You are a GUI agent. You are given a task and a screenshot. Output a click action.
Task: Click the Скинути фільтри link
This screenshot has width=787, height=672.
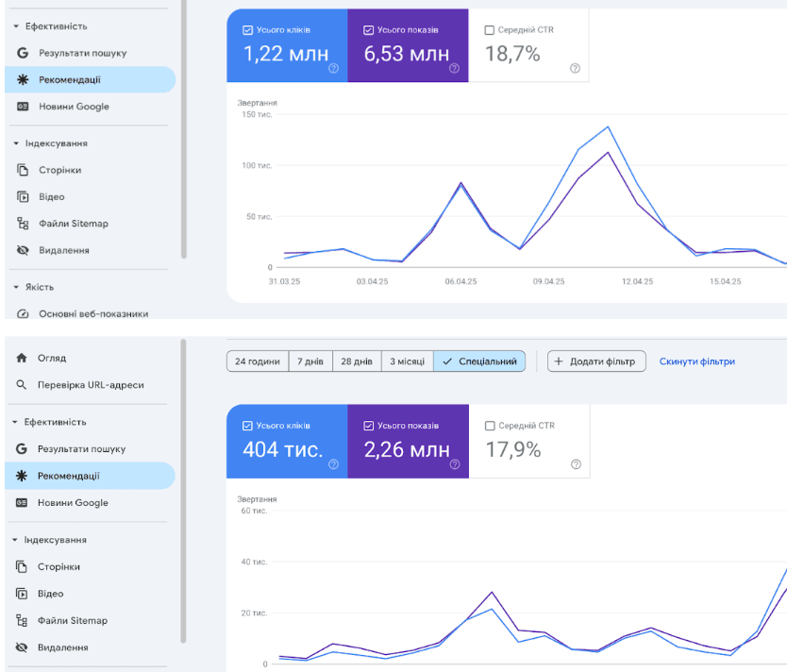pyautogui.click(x=696, y=361)
